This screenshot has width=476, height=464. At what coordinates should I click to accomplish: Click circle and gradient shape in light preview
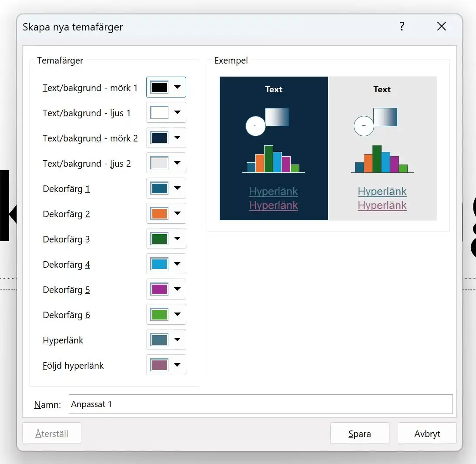pos(375,122)
